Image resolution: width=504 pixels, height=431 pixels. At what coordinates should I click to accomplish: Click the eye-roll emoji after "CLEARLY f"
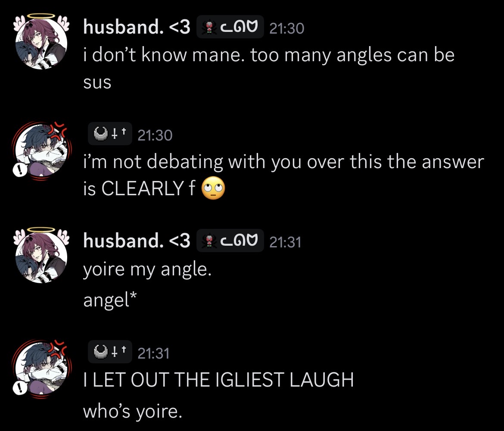[x=213, y=188]
